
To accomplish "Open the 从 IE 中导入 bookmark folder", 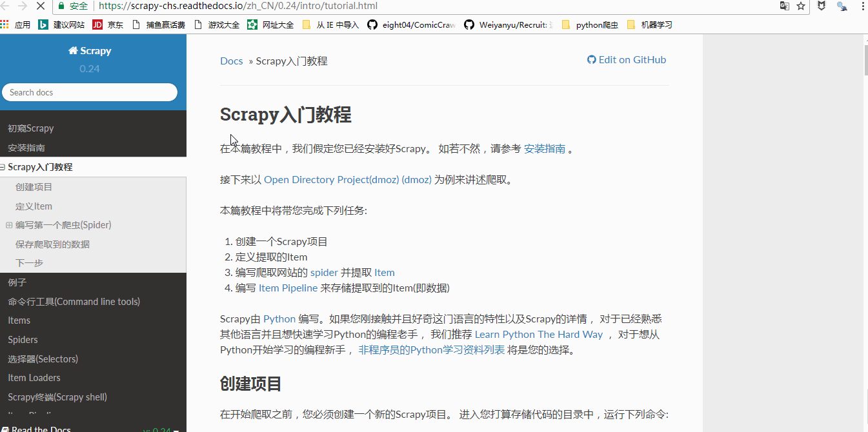I will 330,25.
